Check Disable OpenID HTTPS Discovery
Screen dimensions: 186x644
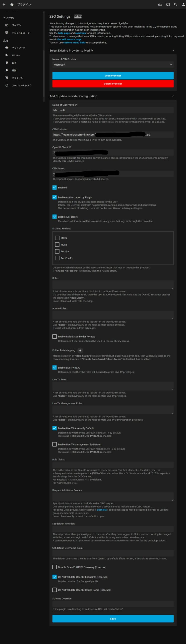tap(54, 567)
